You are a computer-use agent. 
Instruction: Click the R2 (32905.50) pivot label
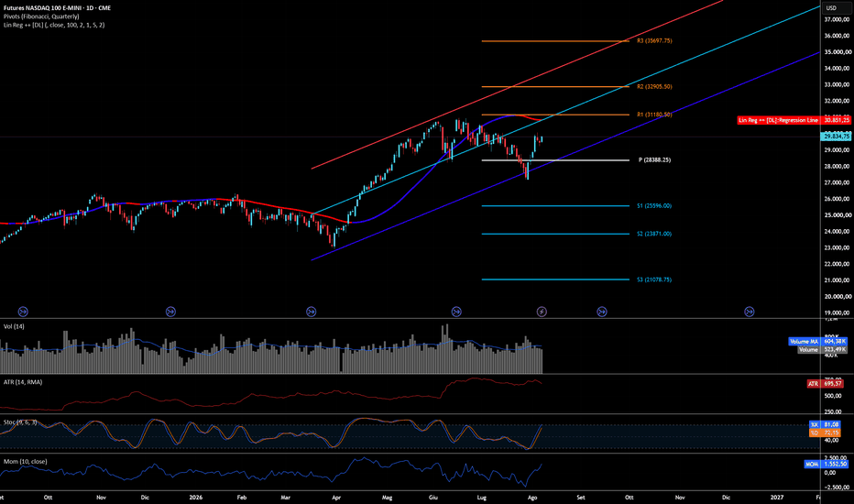[x=654, y=87]
